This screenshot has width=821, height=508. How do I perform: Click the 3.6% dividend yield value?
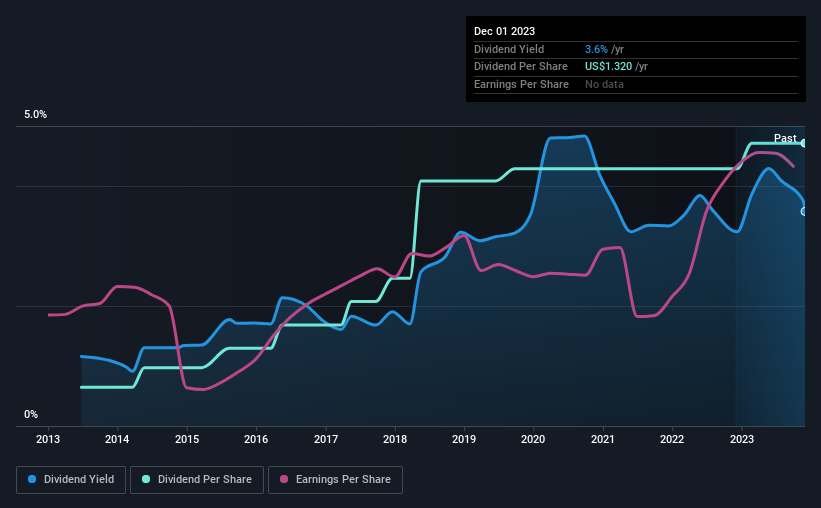596,49
